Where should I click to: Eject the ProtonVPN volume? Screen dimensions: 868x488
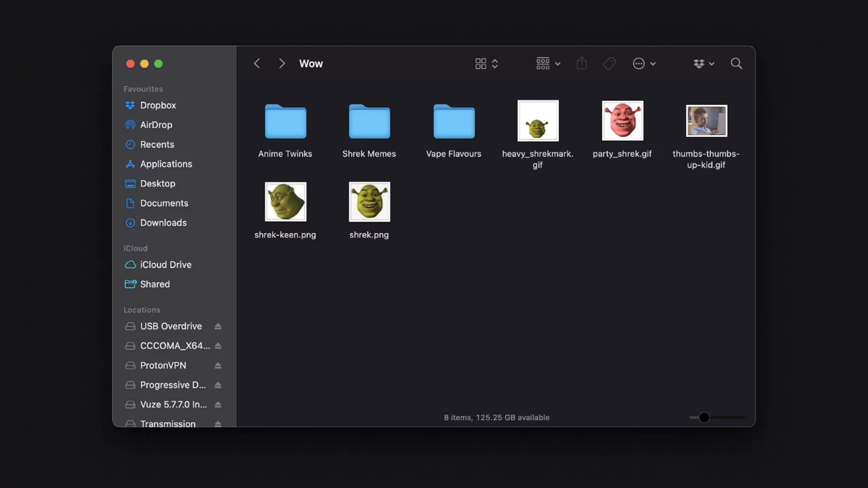pos(218,365)
